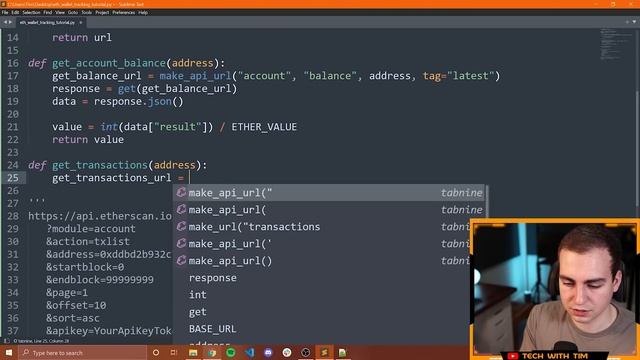The image size is (640, 360).
Task: Open the Find menu
Action: pos(48,13)
